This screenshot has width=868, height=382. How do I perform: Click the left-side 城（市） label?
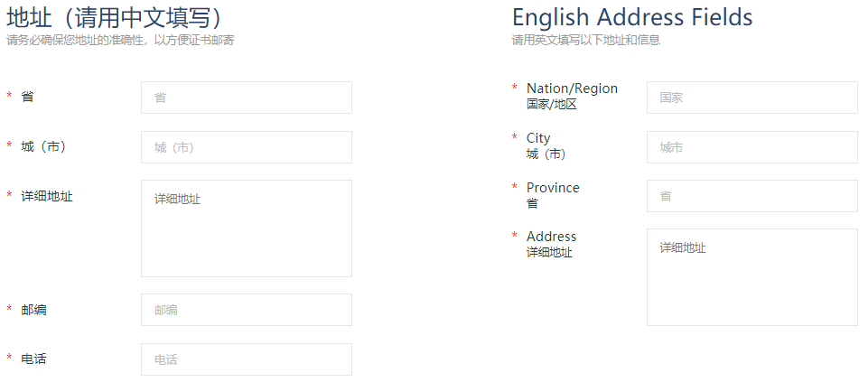[43, 146]
